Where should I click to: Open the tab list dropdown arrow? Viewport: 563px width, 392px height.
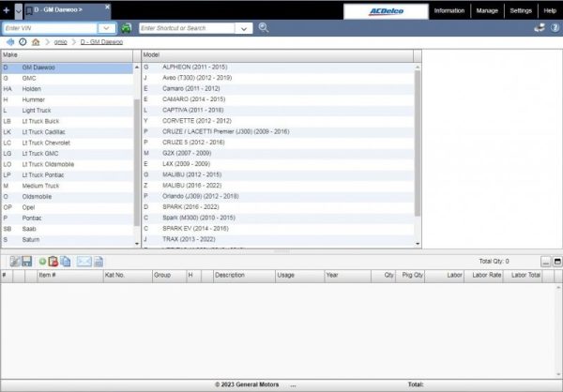[x=19, y=11]
